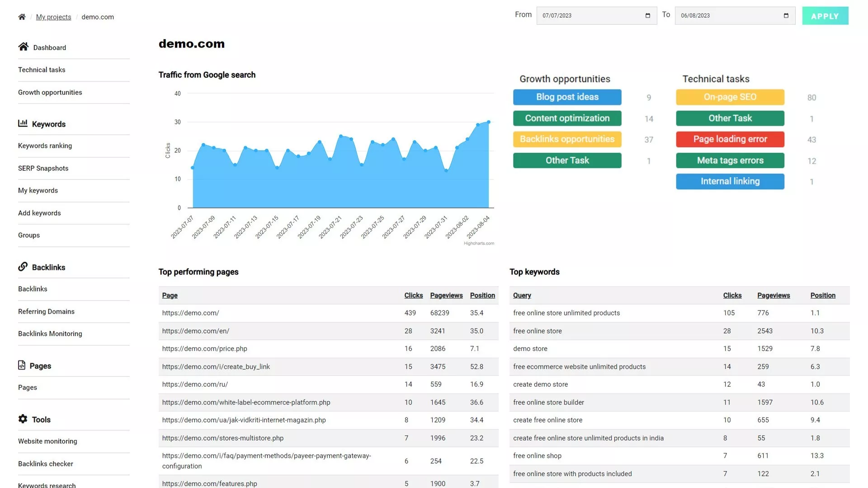The width and height of the screenshot is (868, 488).
Task: Select Referring Domains in sidebar
Action: point(46,311)
